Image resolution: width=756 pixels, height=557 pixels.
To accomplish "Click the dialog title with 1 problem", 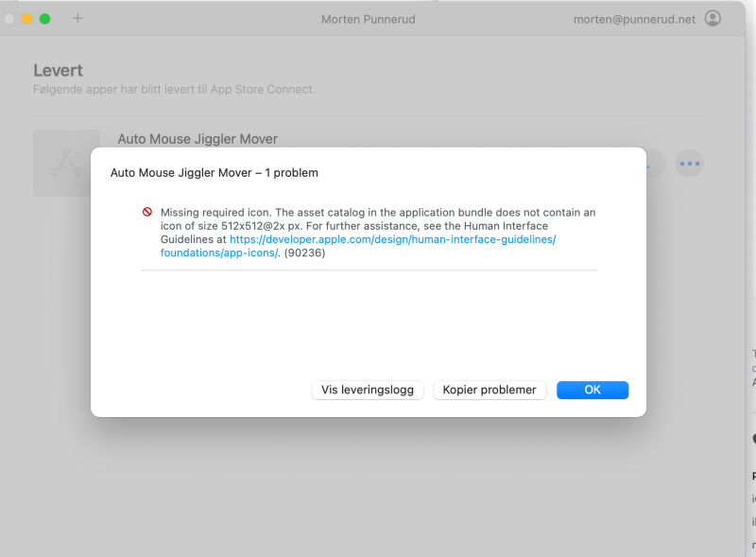I will click(x=213, y=173).
